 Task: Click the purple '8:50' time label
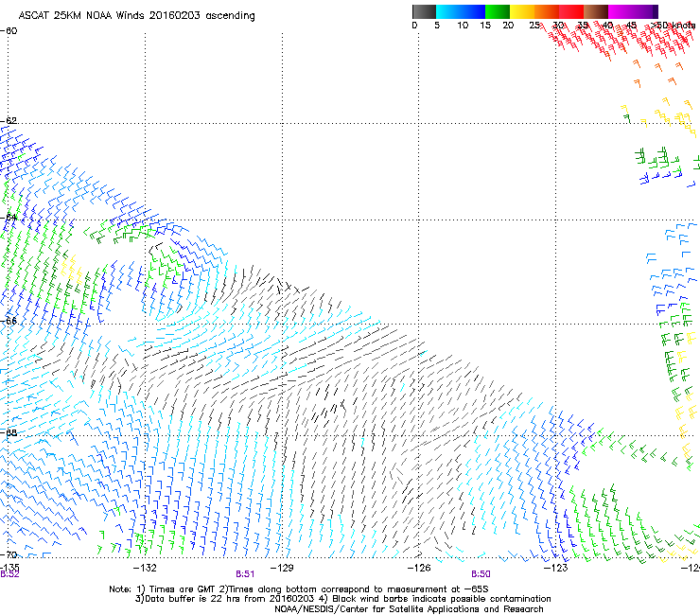point(481,574)
